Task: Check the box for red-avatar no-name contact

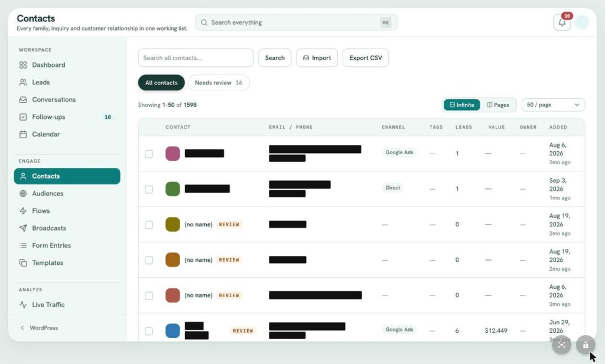Action: click(x=149, y=295)
